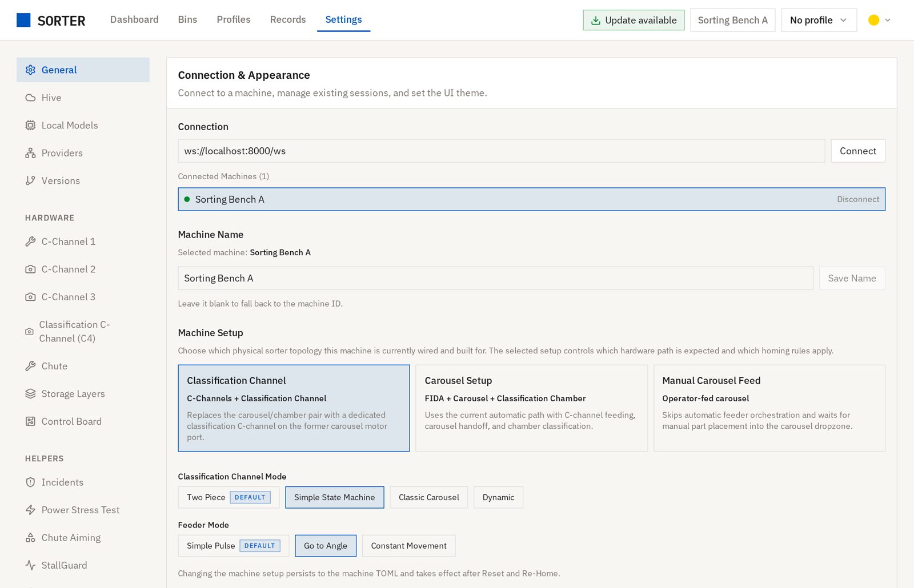Open the No profile dropdown
The width and height of the screenshot is (914, 588).
819,20
